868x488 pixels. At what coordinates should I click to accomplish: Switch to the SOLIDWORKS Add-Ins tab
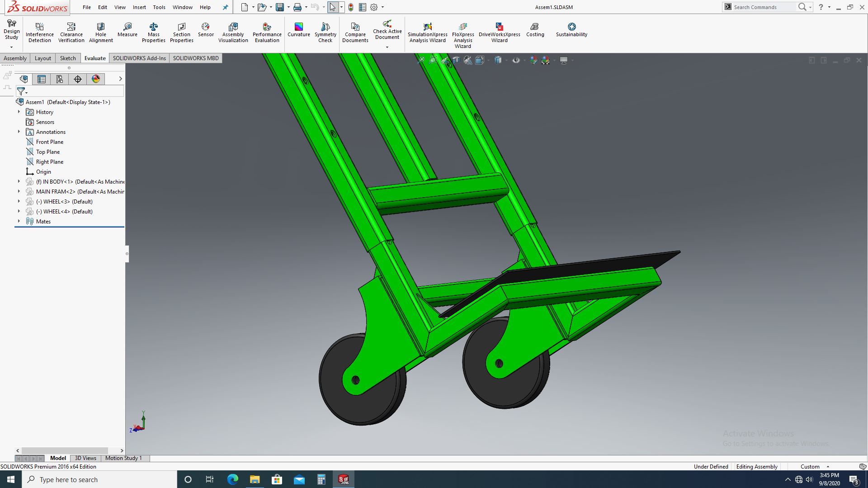click(x=139, y=58)
